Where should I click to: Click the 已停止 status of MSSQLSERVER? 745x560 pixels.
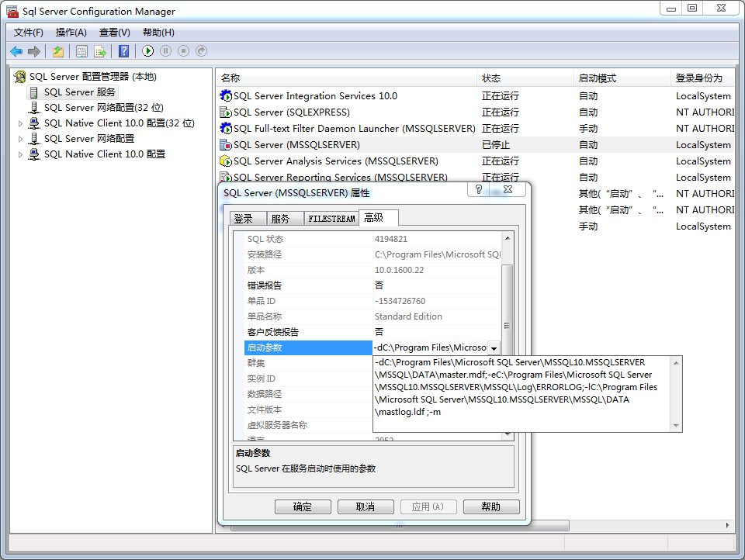[496, 145]
